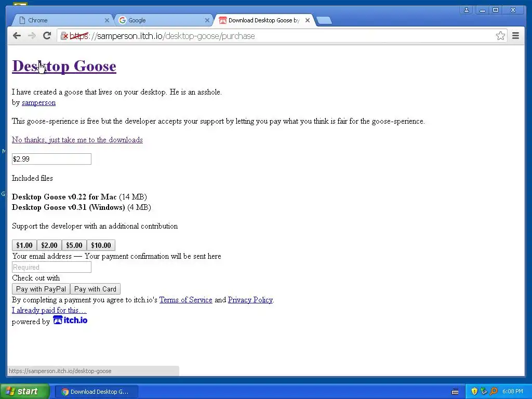This screenshot has width=532, height=399.
Task: Select the Download Desktop Goose tab
Action: click(264, 20)
